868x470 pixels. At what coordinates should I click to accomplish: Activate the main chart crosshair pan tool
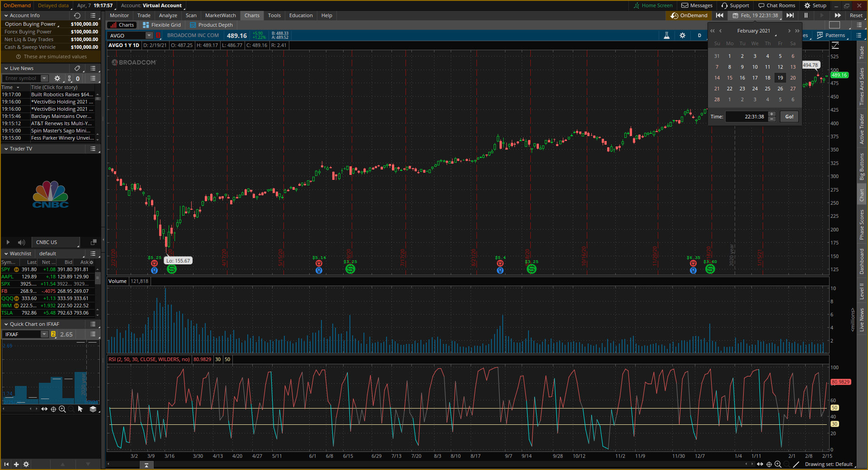tap(769, 464)
